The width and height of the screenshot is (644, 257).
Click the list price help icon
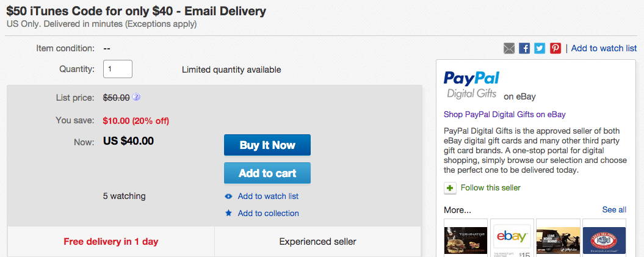point(136,97)
